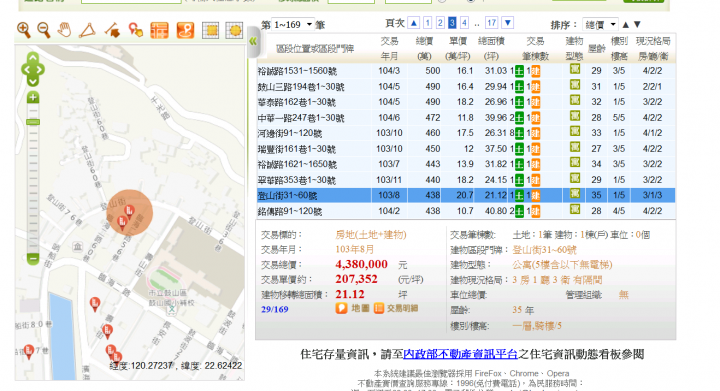This screenshot has height=391, width=720.
Task: Open the record range 1~169 dropdown
Action: (x=292, y=24)
